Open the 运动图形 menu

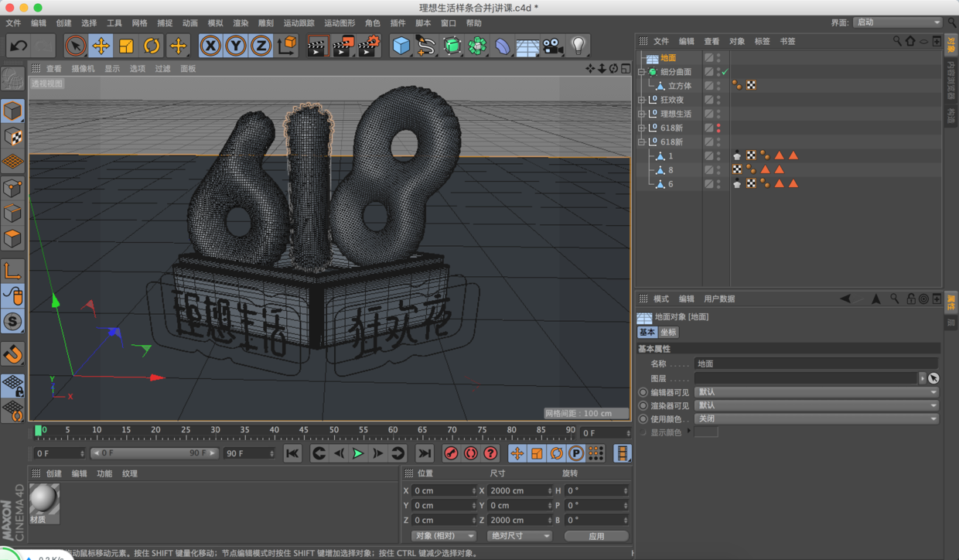click(x=340, y=23)
